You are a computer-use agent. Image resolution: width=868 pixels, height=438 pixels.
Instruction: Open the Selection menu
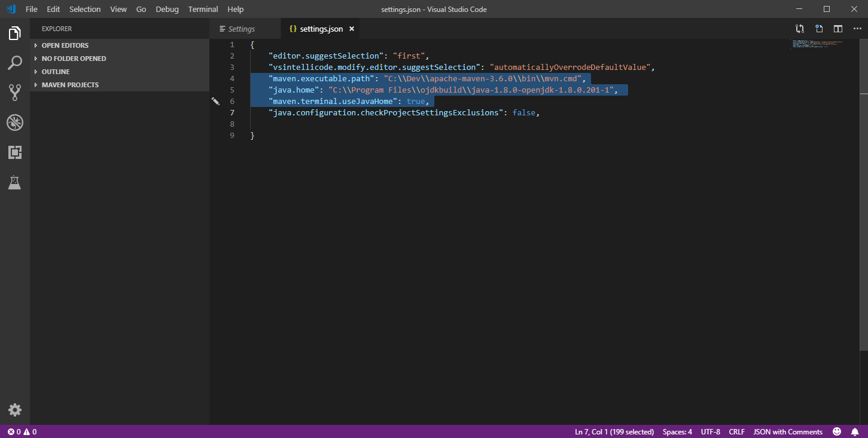coord(85,9)
